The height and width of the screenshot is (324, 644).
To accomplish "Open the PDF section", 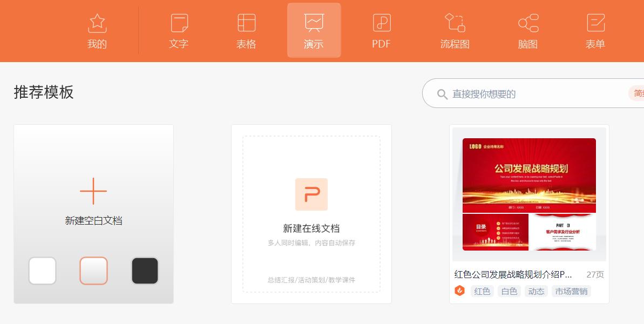I will pos(381,30).
